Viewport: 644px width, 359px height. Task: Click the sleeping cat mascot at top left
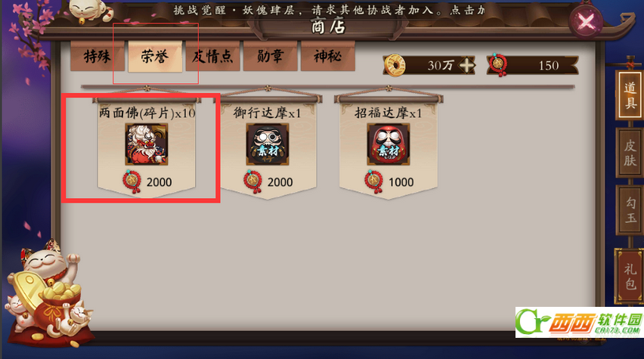(x=91, y=11)
